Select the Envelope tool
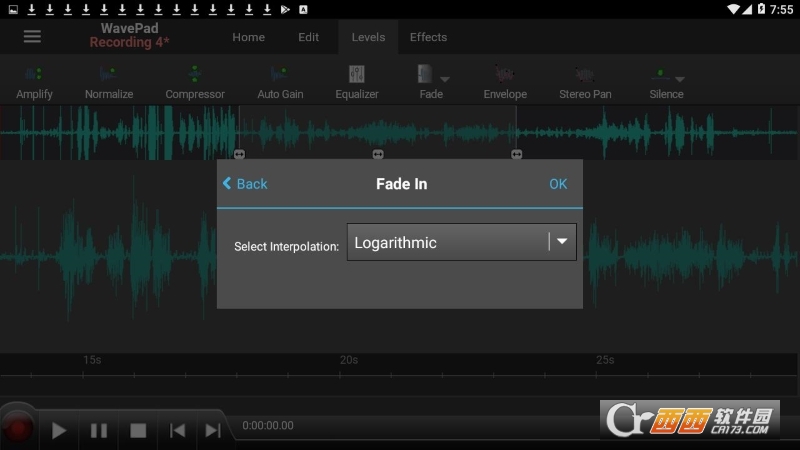 pyautogui.click(x=505, y=82)
